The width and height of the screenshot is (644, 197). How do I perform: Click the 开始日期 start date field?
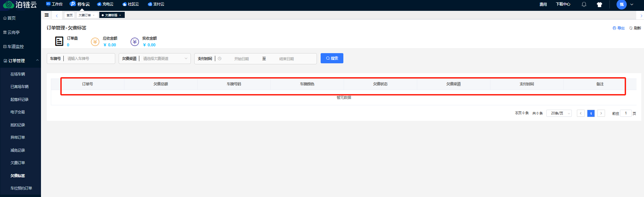pyautogui.click(x=241, y=59)
